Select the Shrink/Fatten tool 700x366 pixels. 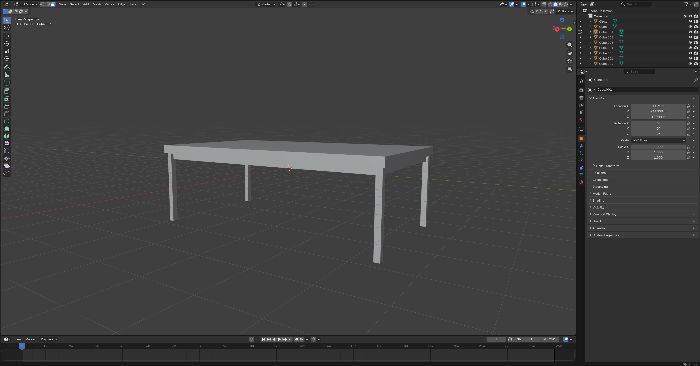click(7, 158)
